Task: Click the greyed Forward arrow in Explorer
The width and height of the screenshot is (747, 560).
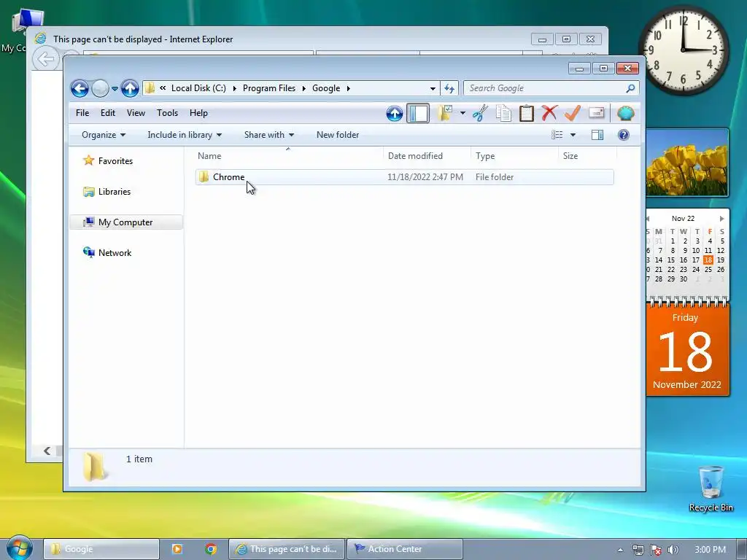Action: pyautogui.click(x=99, y=88)
